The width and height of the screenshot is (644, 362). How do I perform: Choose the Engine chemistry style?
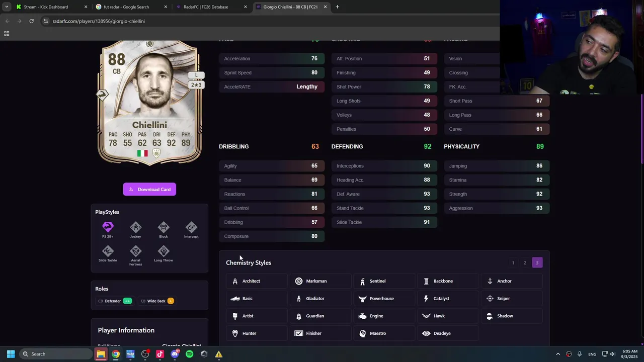[384, 316]
